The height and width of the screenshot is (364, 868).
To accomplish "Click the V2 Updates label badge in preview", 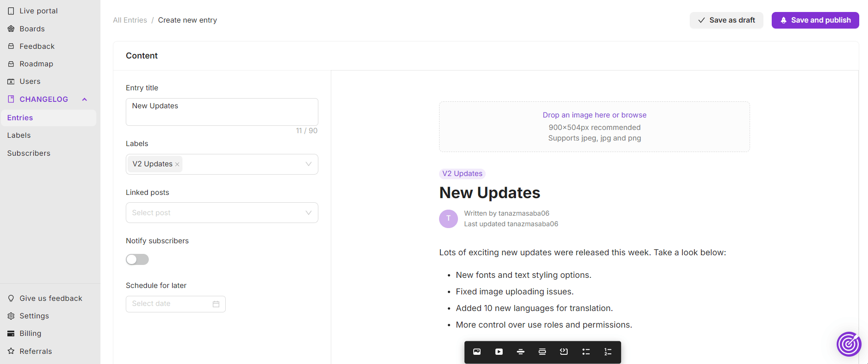I will pos(463,174).
